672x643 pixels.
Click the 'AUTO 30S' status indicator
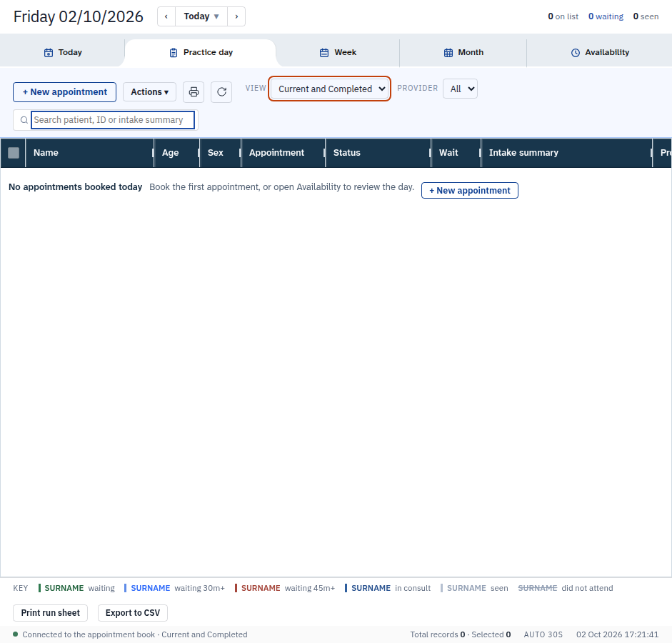[x=543, y=634]
